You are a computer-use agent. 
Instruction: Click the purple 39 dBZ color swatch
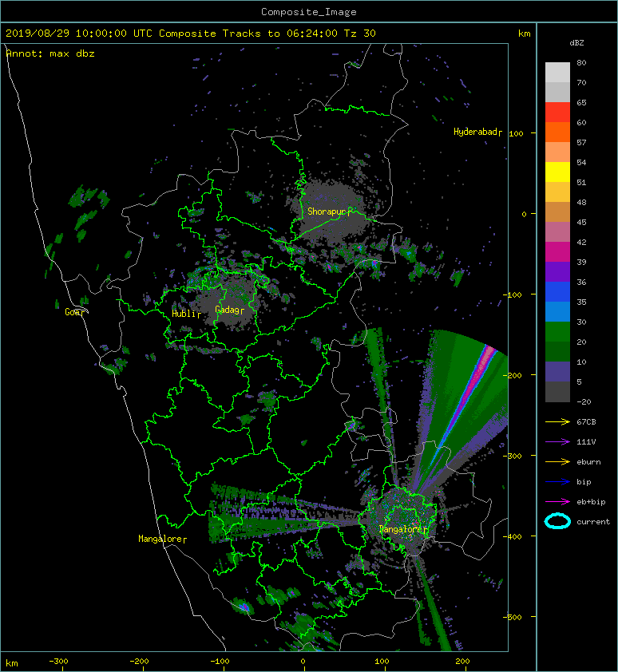tap(557, 271)
